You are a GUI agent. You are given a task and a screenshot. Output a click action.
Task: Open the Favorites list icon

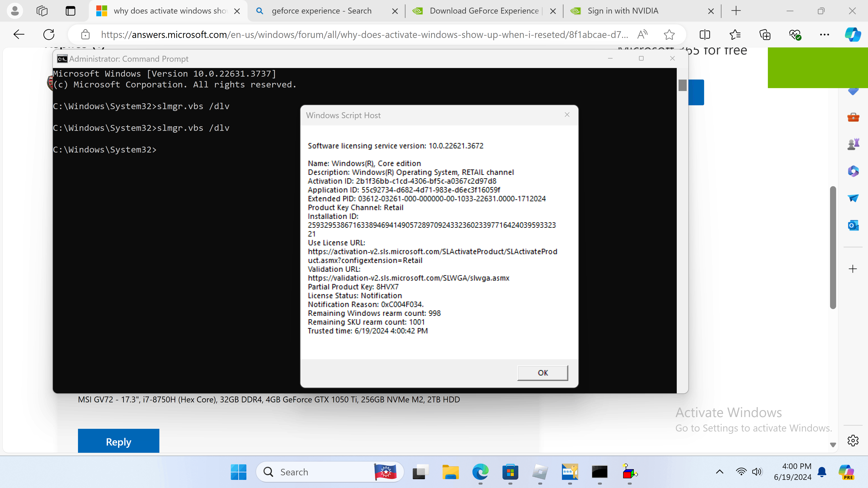click(735, 34)
